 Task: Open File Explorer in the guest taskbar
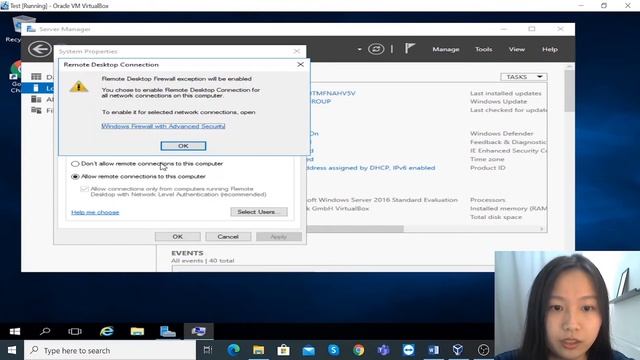click(x=137, y=331)
